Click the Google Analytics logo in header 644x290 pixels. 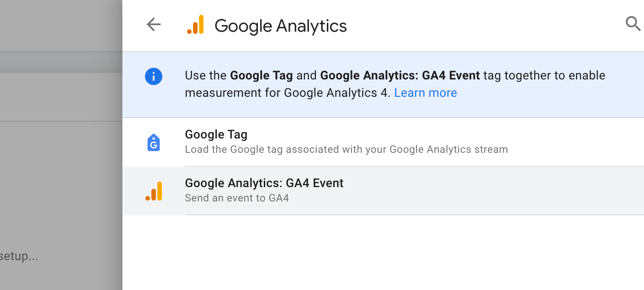pyautogui.click(x=195, y=25)
